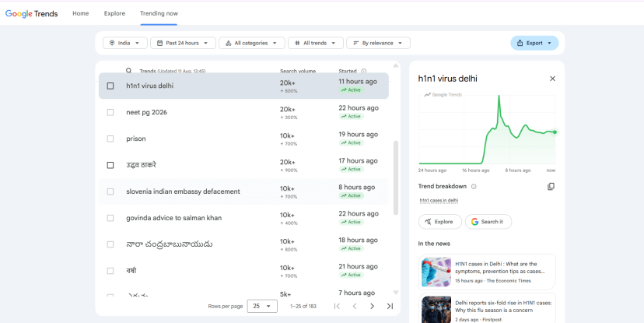The height and width of the screenshot is (323, 644).
Task: Open the वर्षा trend row
Action: (x=243, y=271)
